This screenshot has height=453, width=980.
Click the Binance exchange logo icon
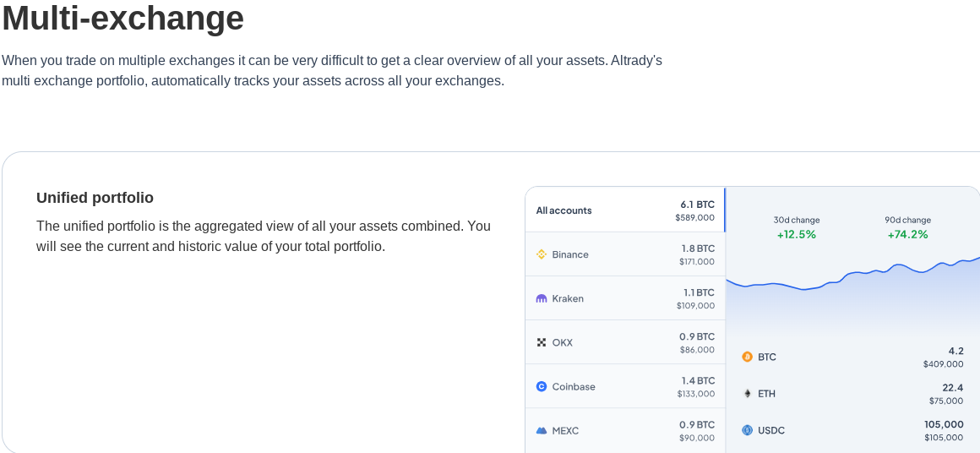click(542, 254)
